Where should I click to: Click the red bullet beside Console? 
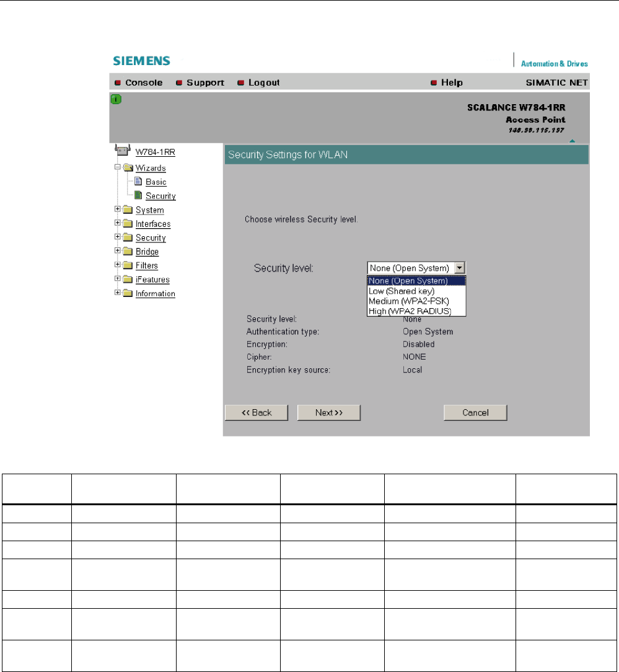pos(118,82)
